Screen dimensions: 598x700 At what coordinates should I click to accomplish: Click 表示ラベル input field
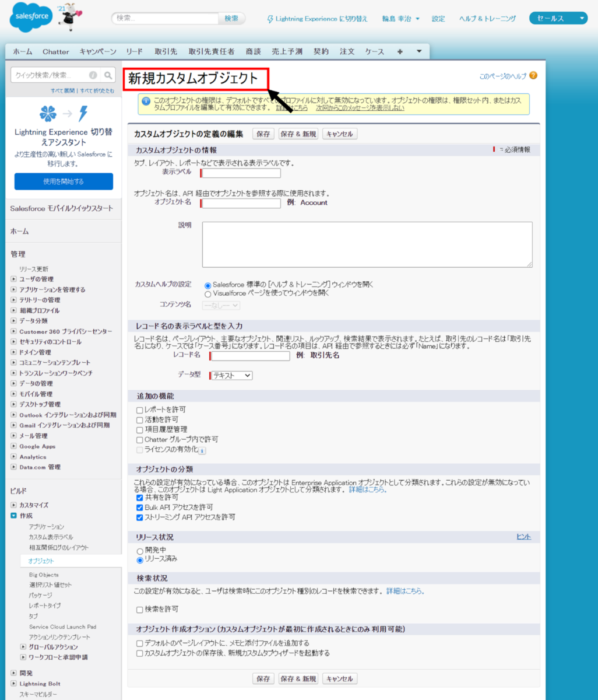[241, 173]
